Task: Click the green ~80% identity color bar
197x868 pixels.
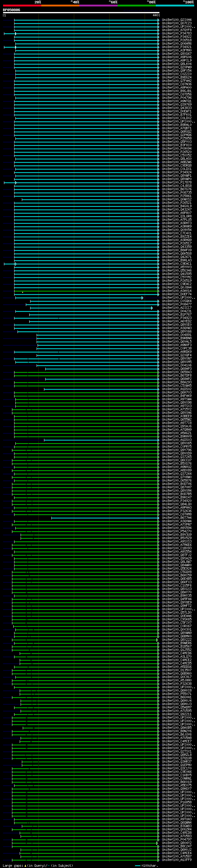Action: pos(137,6)
